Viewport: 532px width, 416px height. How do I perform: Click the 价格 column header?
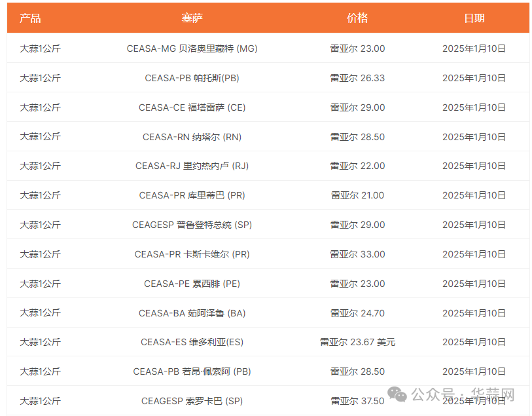(357, 18)
